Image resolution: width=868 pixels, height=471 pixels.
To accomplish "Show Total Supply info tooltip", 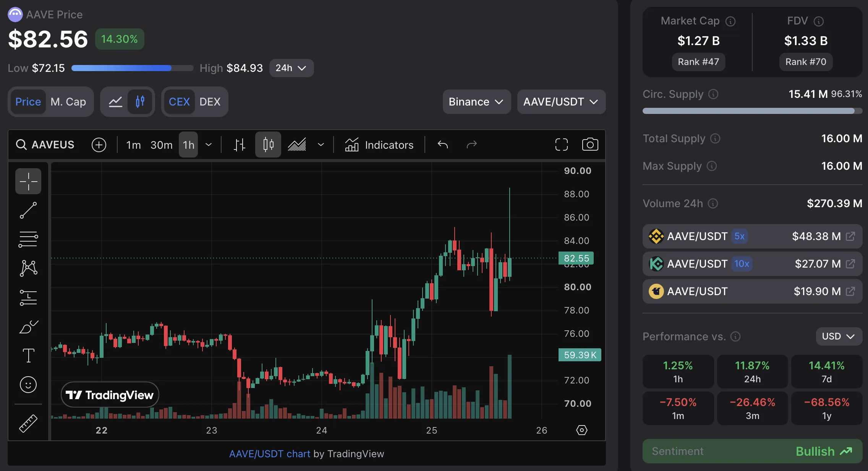I will (x=715, y=138).
